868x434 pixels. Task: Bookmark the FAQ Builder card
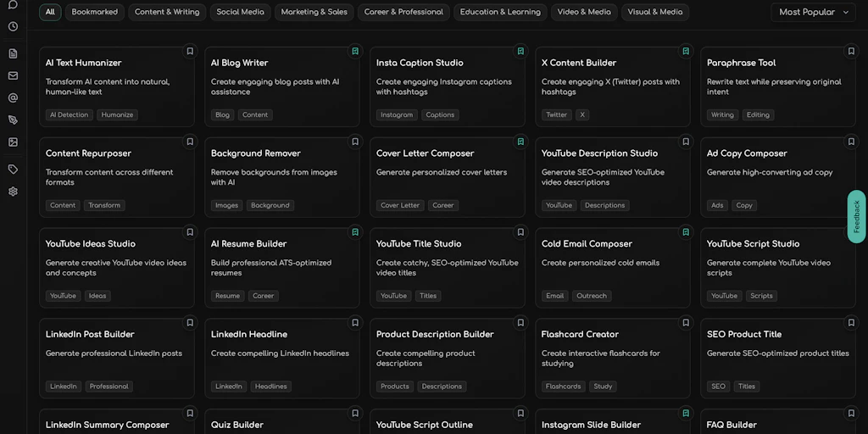pyautogui.click(x=851, y=414)
